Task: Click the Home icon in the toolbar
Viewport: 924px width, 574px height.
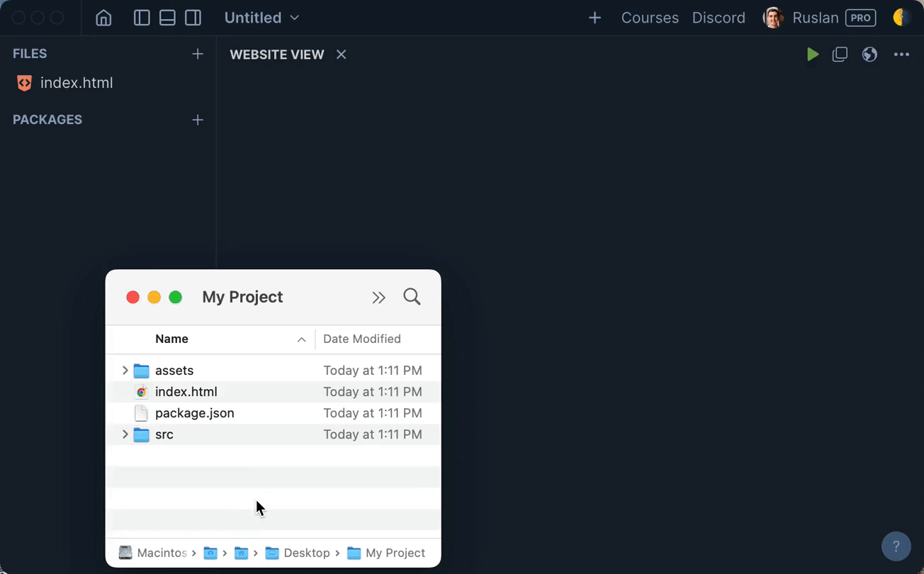Action: pyautogui.click(x=103, y=18)
